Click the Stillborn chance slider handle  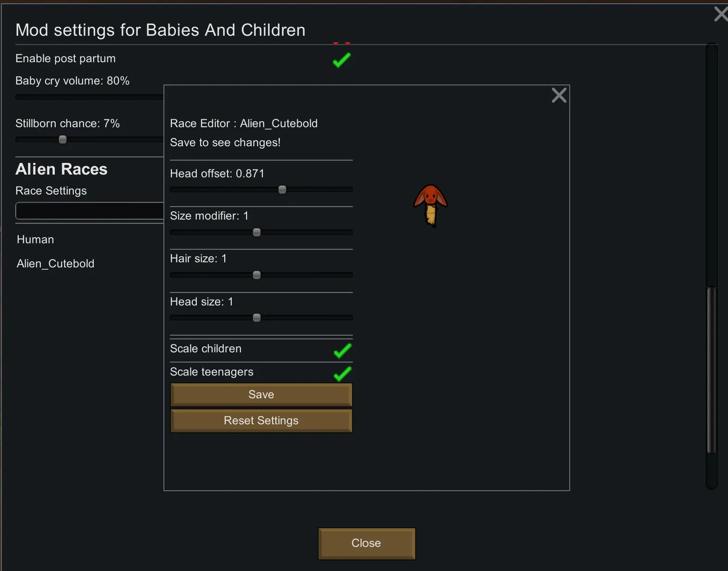pyautogui.click(x=63, y=139)
